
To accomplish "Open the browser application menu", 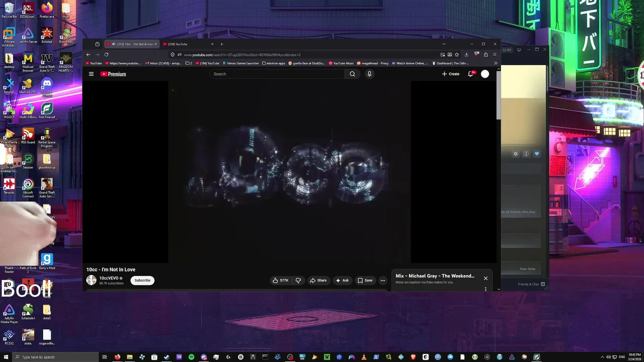I will tap(495, 54).
